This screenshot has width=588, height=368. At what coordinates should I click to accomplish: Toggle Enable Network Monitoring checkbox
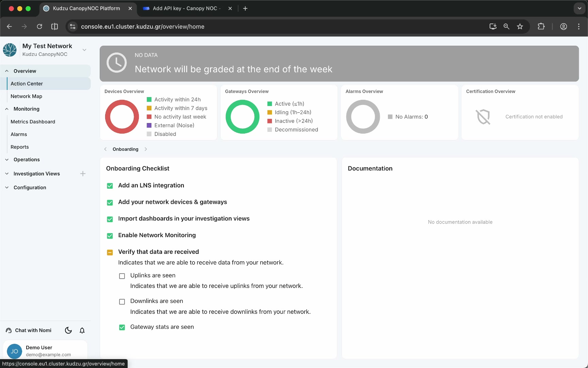coord(110,236)
